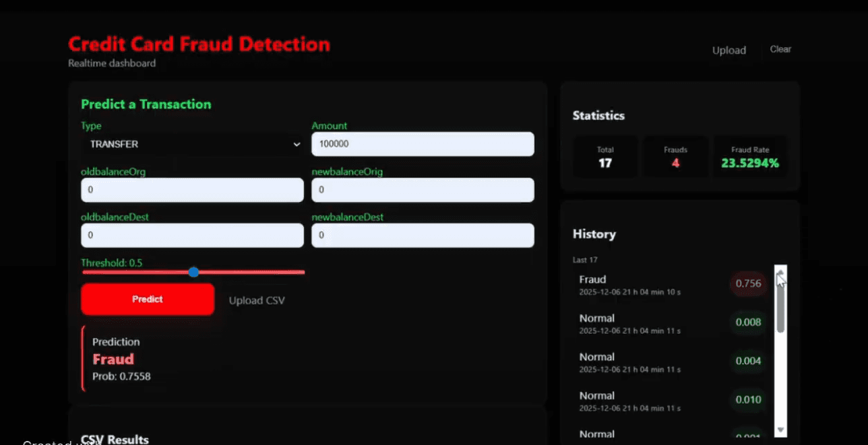This screenshot has width=868, height=445.
Task: Click the red Predict button
Action: [x=148, y=299]
